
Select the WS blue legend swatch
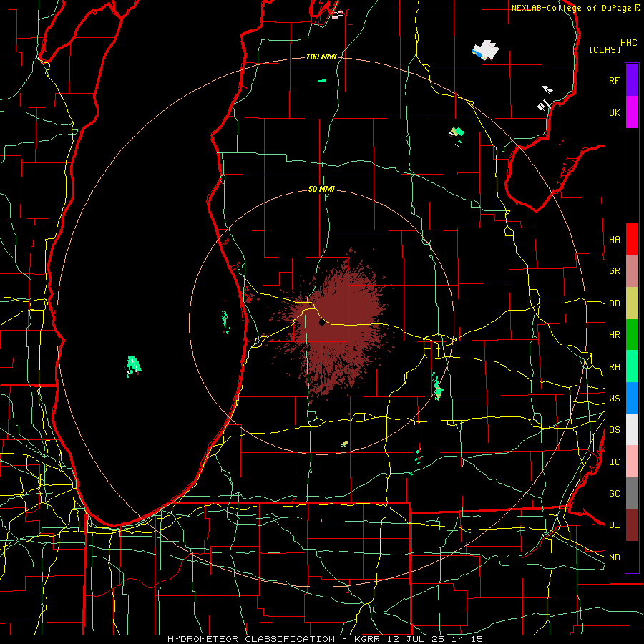point(632,398)
